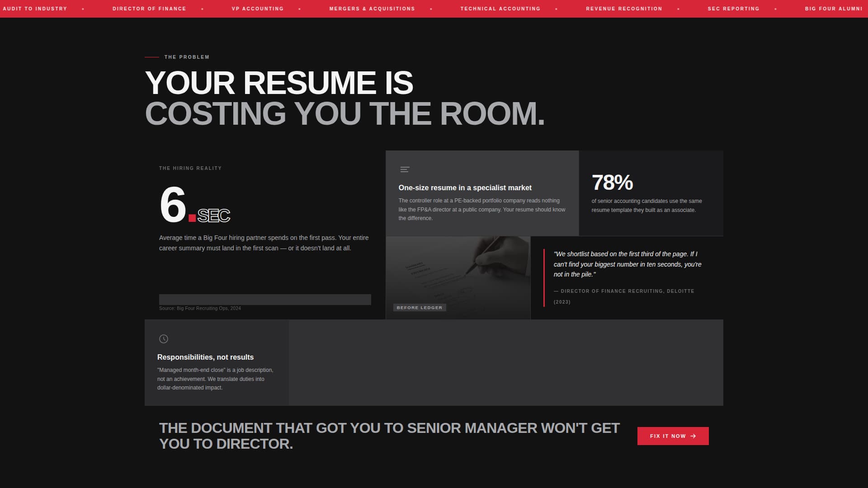This screenshot has width=868, height=488.
Task: Click THE PROBLEM section label
Action: pyautogui.click(x=187, y=57)
